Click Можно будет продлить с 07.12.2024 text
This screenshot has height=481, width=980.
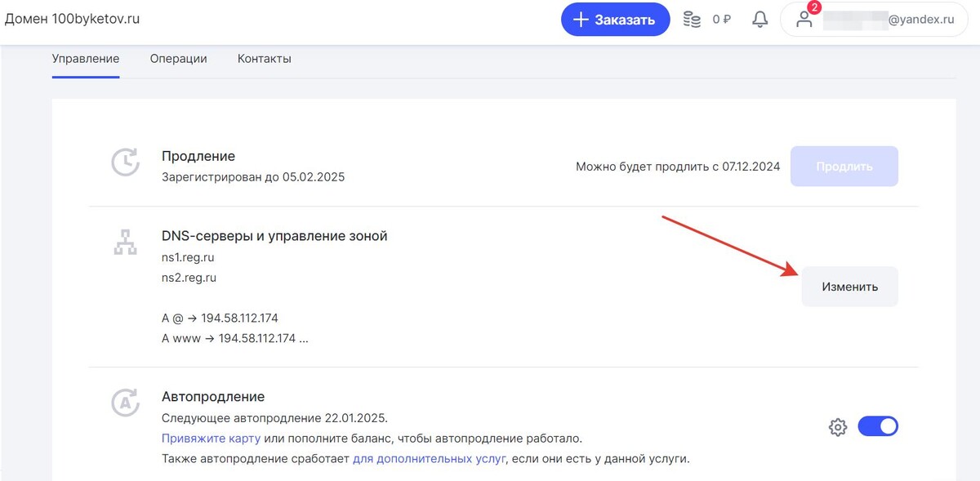coord(678,167)
